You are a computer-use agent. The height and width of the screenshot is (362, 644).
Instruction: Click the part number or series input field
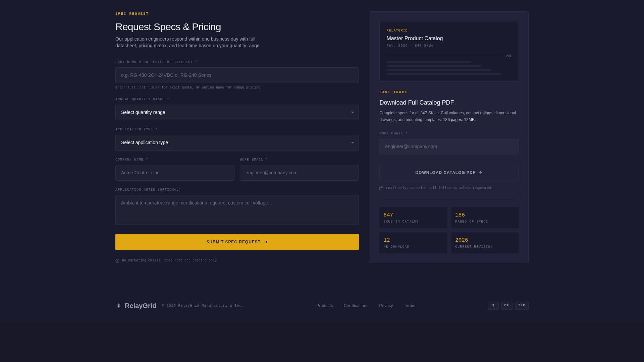tap(237, 75)
